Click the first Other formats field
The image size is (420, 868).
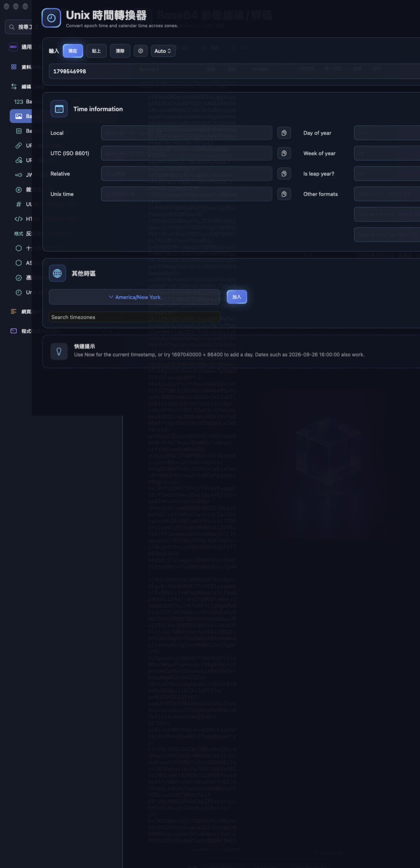pos(387,194)
